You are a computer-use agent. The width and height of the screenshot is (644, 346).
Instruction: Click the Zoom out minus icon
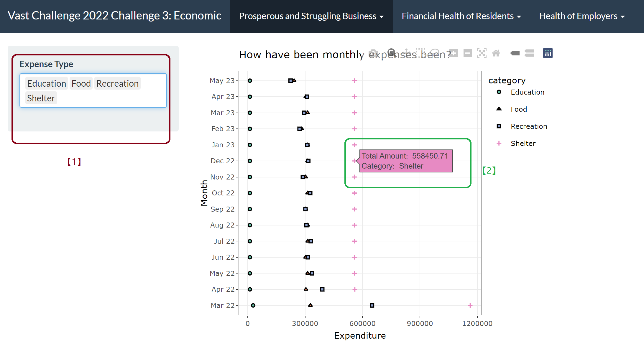pyautogui.click(x=467, y=53)
